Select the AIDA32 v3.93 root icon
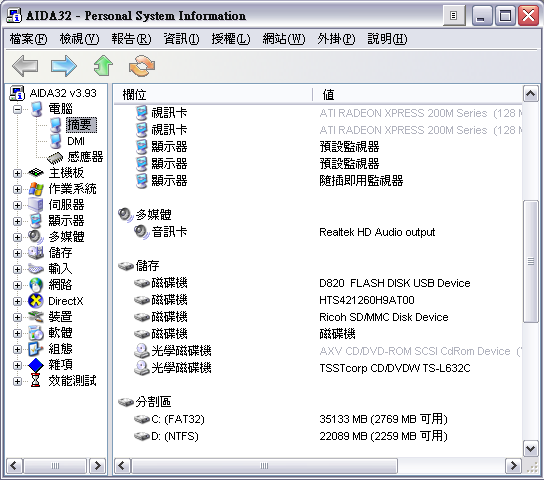Image resolution: width=544 pixels, height=480 pixels. click(17, 93)
